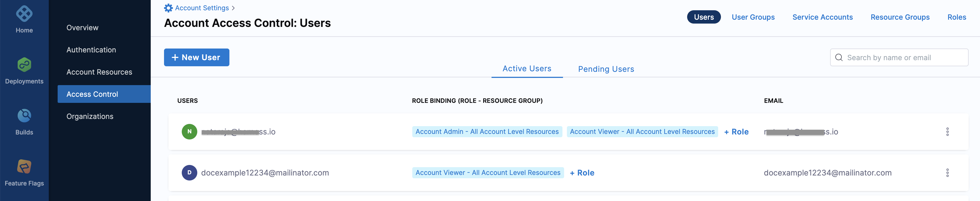Select Access Control in side menu
Viewport: 980px width, 201px height.
[104, 94]
